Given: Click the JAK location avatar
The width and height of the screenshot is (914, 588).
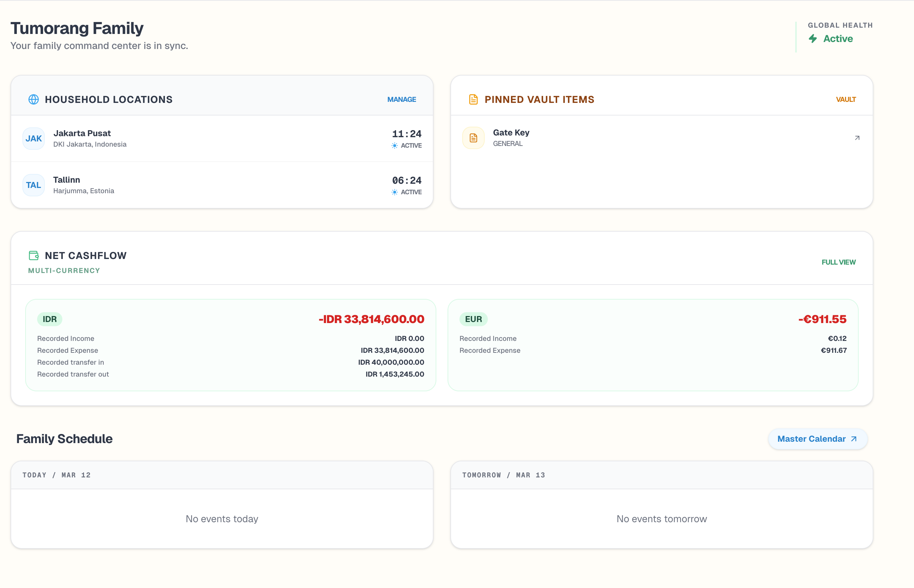Looking at the screenshot, I should [x=34, y=138].
